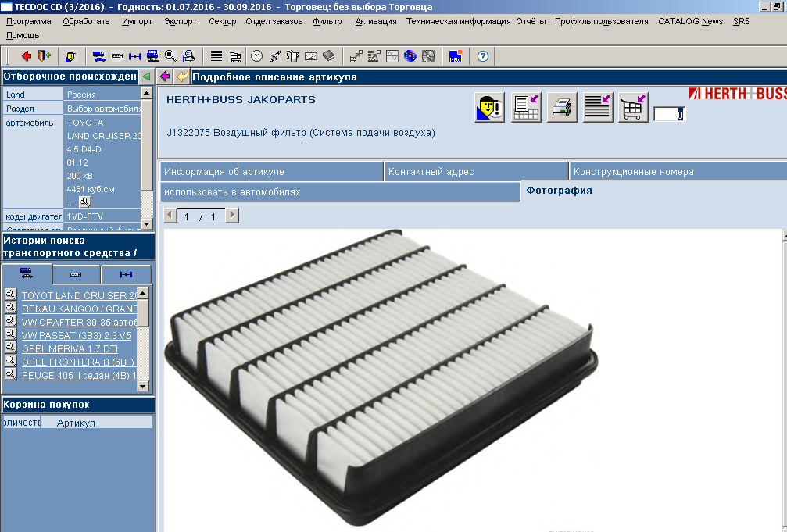The width and height of the screenshot is (787, 532).
Task: Click the wheel rim icon in toolbar
Action: 428,56
